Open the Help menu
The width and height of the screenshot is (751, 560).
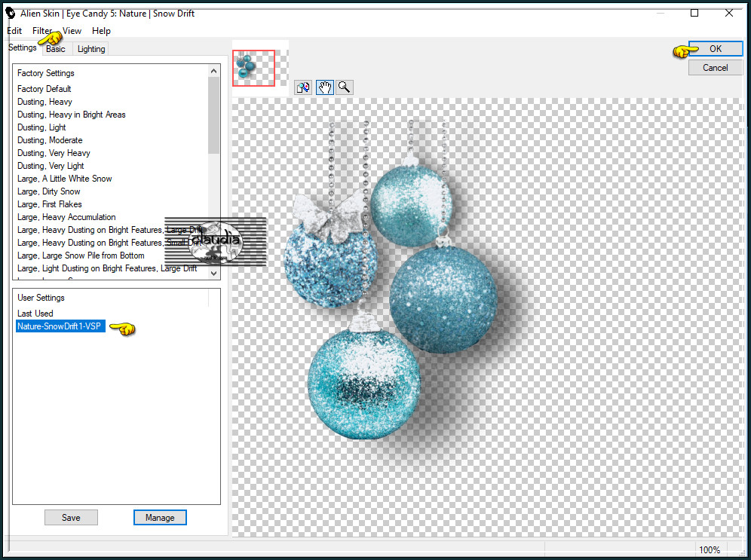click(101, 31)
